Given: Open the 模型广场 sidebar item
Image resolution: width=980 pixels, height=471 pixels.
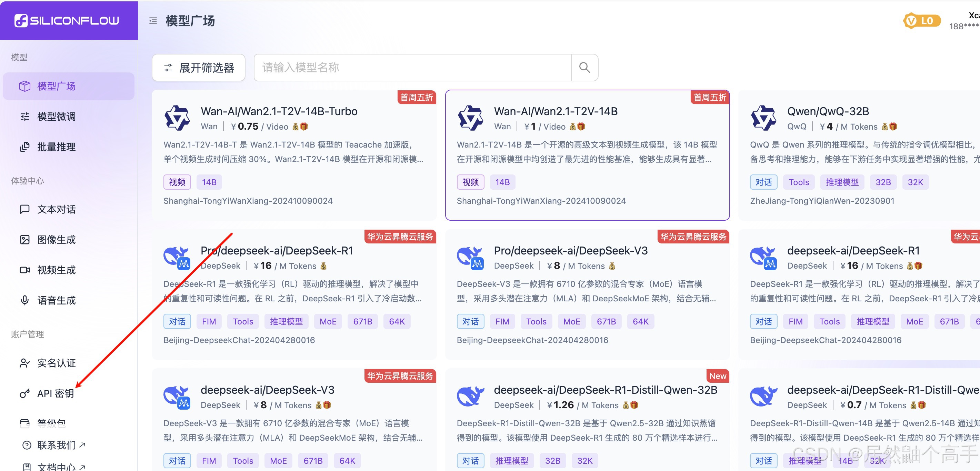Looking at the screenshot, I should [56, 86].
